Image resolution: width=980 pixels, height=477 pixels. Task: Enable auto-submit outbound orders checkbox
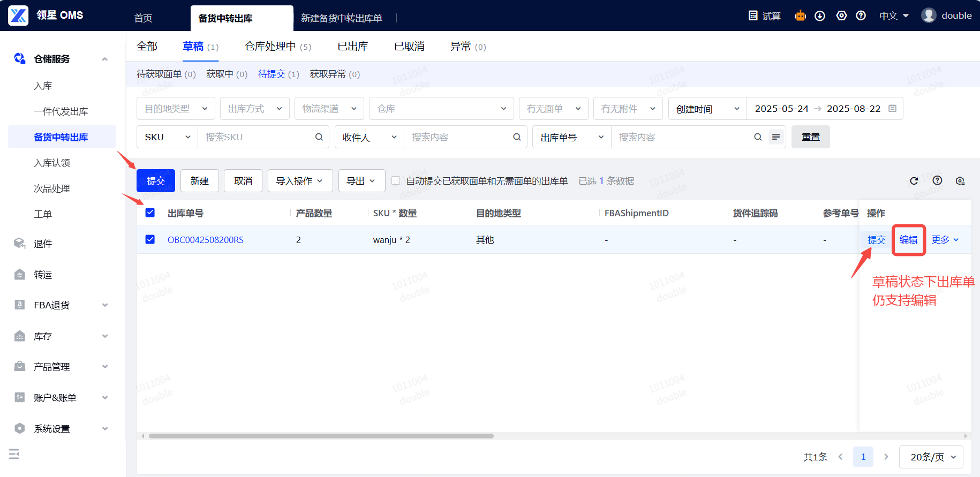point(396,181)
